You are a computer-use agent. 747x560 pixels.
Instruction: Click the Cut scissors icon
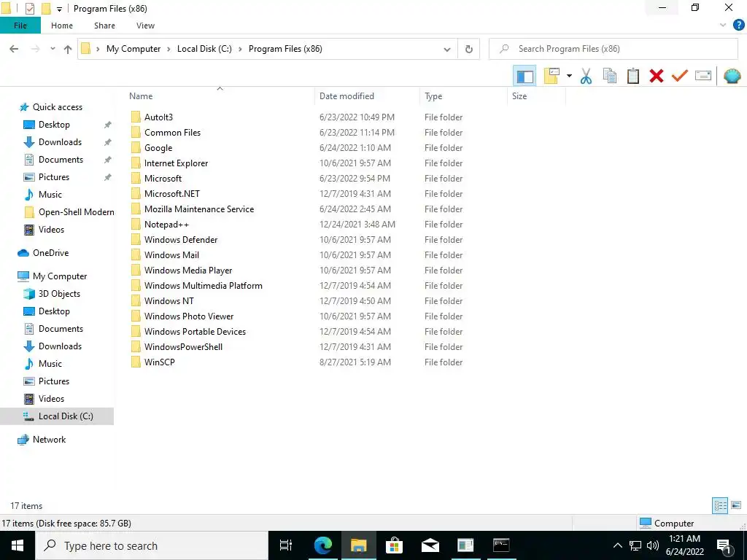coord(586,76)
